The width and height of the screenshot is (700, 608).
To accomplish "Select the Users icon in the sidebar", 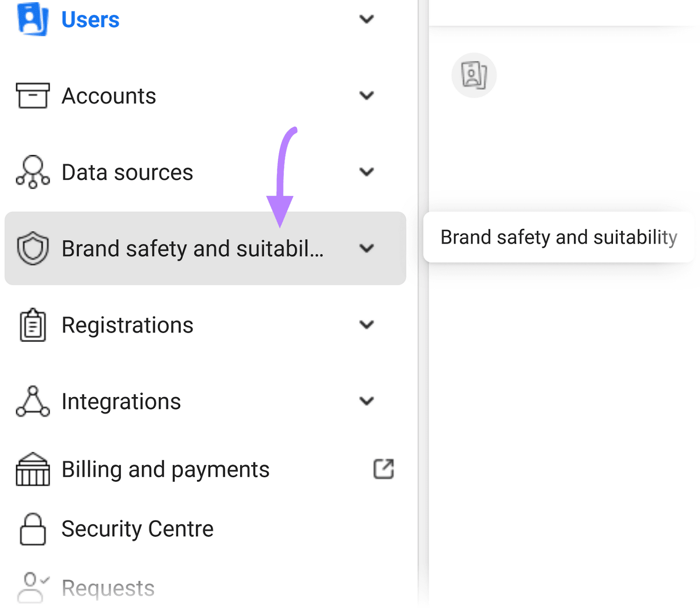I will tap(31, 19).
